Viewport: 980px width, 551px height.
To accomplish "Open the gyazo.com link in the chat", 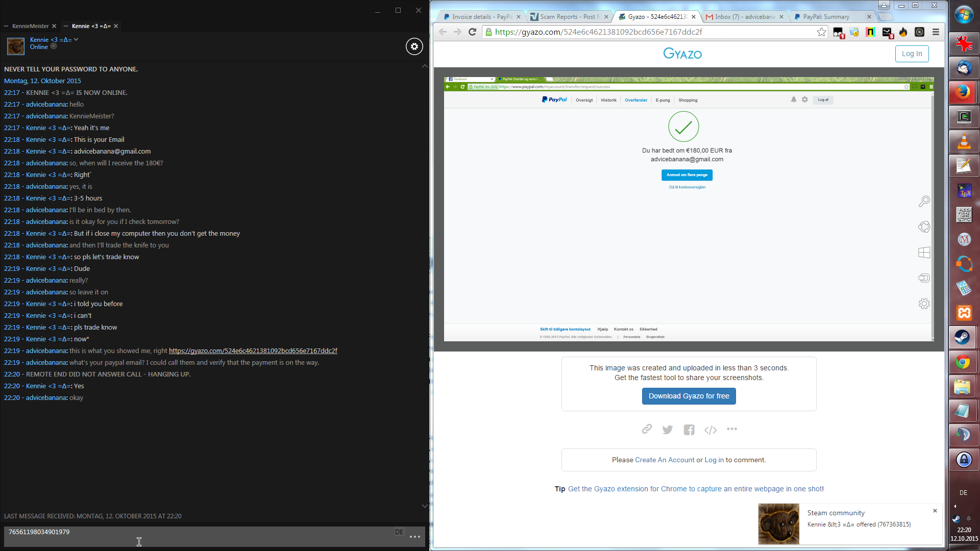I will [253, 351].
